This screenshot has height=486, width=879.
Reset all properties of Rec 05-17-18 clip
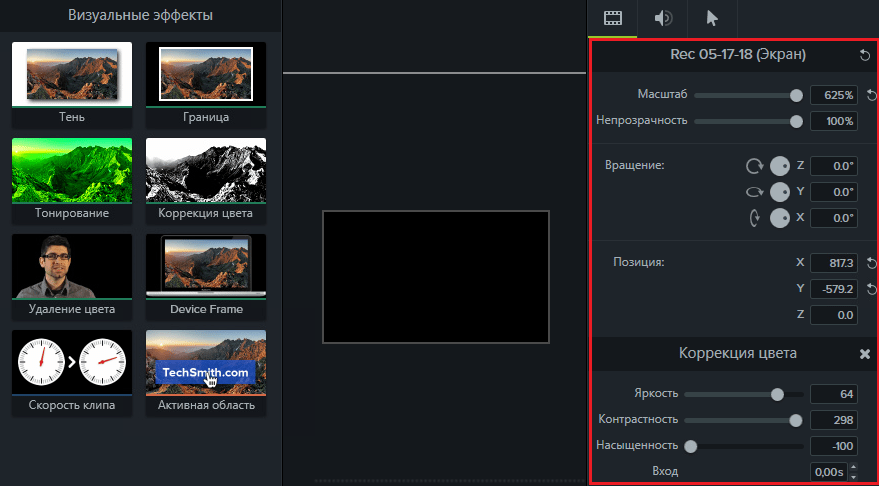(x=864, y=55)
